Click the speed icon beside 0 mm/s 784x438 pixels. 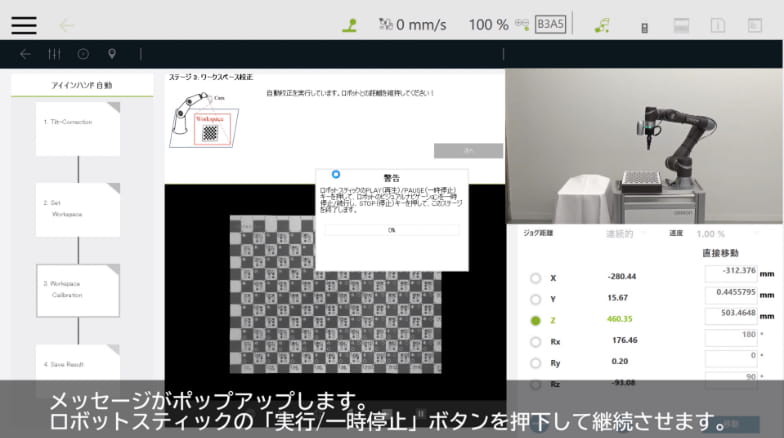386,24
